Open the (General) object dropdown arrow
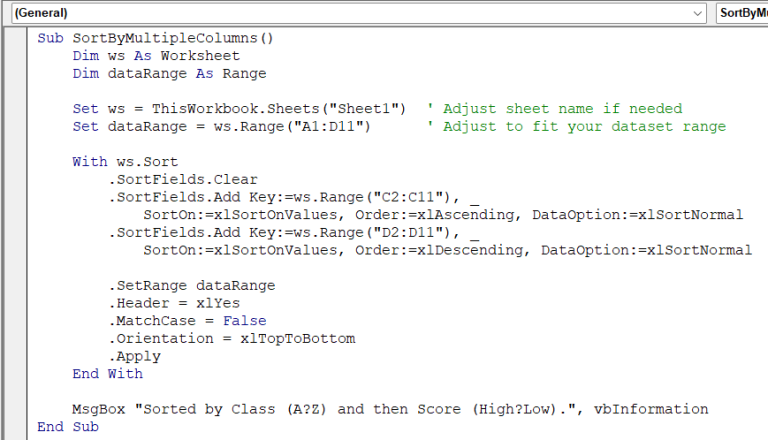The height and width of the screenshot is (440, 768). point(698,13)
